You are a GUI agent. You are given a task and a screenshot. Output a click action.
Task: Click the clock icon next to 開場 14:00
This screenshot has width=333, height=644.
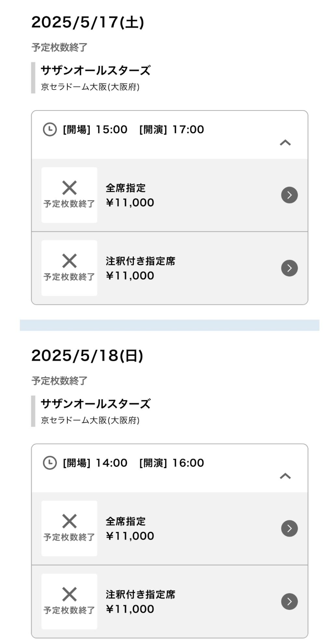(50, 463)
